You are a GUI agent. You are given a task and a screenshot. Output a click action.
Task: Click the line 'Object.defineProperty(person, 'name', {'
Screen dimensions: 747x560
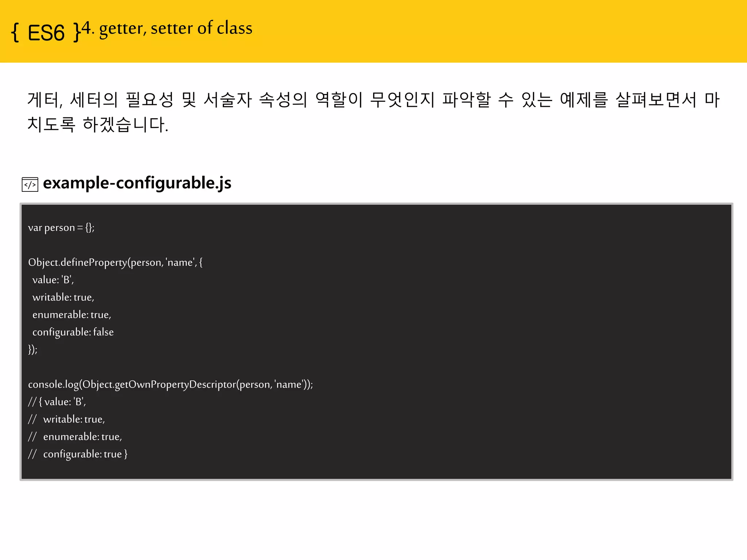pyautogui.click(x=115, y=262)
